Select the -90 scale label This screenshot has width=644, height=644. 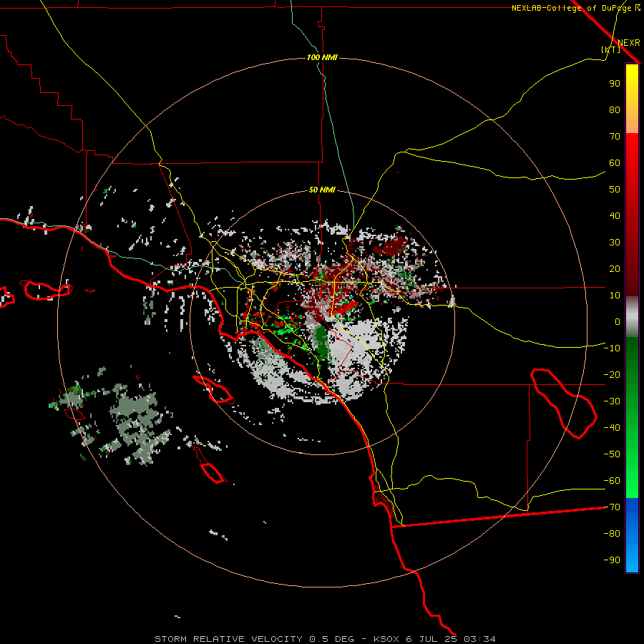pyautogui.click(x=612, y=560)
